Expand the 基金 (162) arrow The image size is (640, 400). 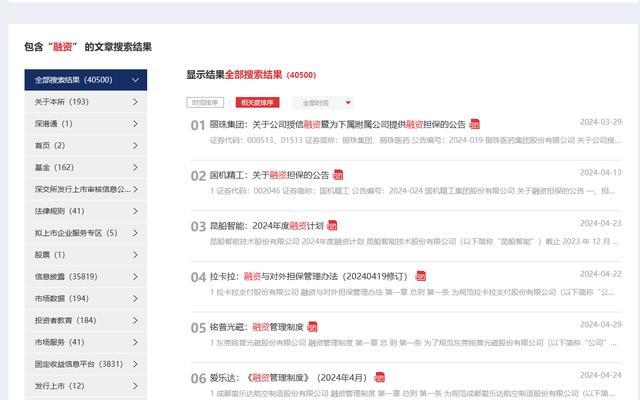point(136,167)
